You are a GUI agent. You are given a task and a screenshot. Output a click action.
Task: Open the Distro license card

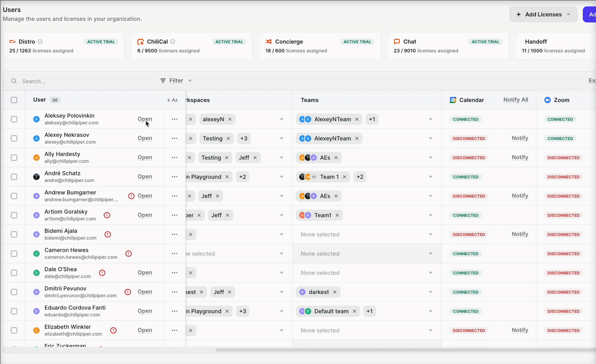point(64,46)
